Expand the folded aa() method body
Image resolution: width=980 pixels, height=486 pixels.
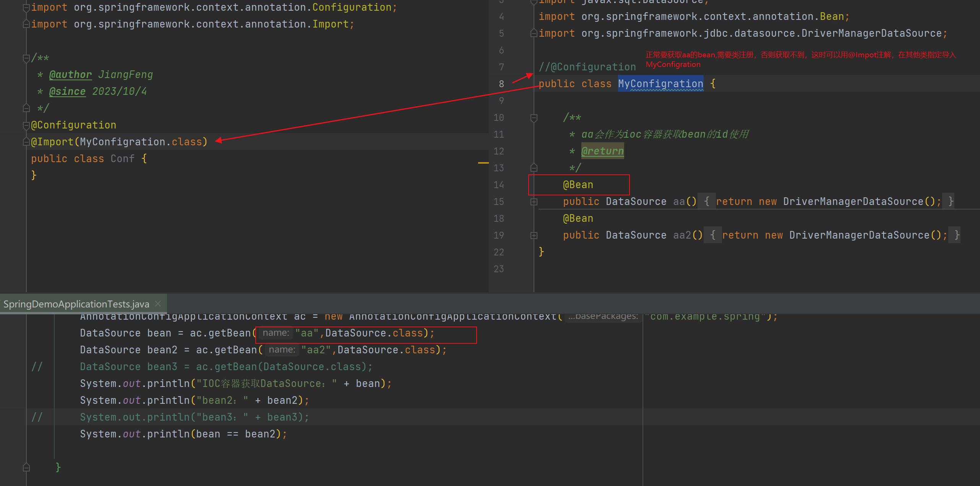(534, 202)
